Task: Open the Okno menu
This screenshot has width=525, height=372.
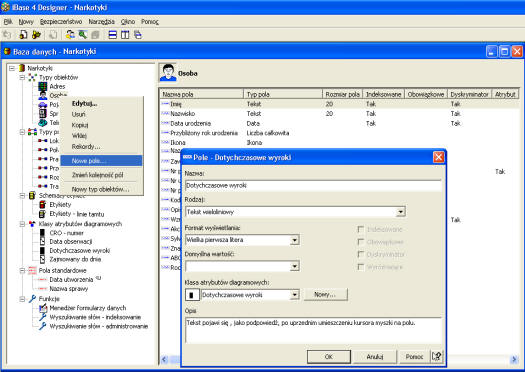Action: tap(128, 22)
